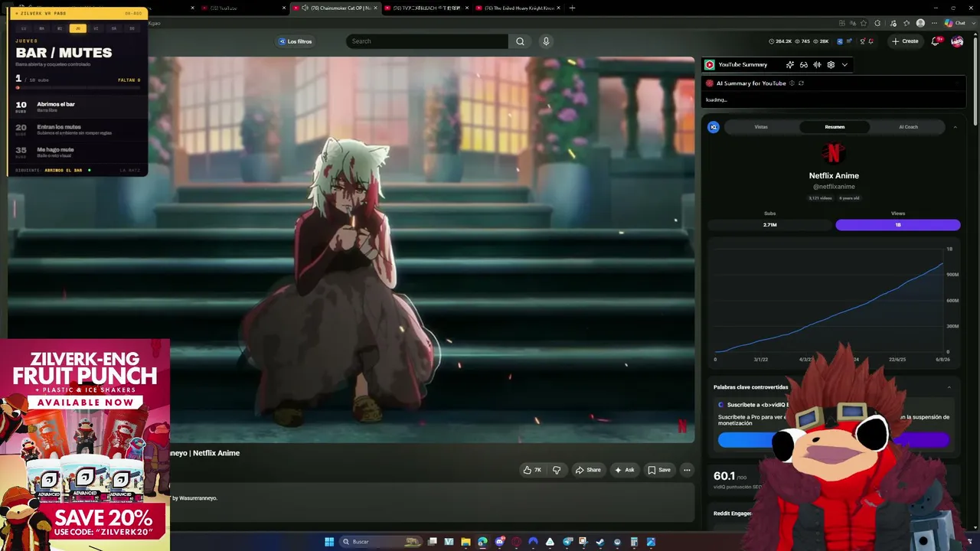Image resolution: width=980 pixels, height=551 pixels.
Task: Open Los filtros button
Action: 296,41
